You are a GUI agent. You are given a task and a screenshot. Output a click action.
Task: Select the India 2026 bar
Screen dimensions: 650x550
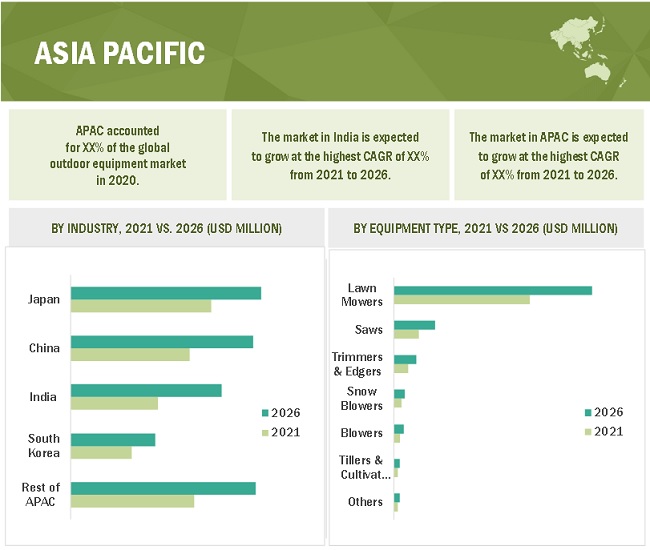(146, 390)
